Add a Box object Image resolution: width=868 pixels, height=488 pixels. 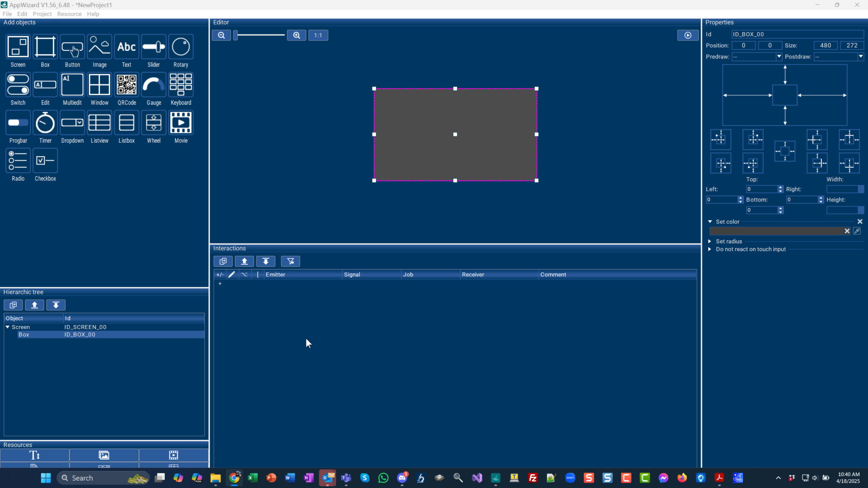(x=45, y=47)
